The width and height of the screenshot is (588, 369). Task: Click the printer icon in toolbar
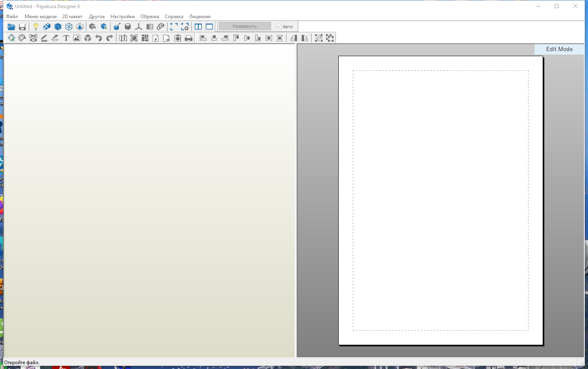[189, 38]
